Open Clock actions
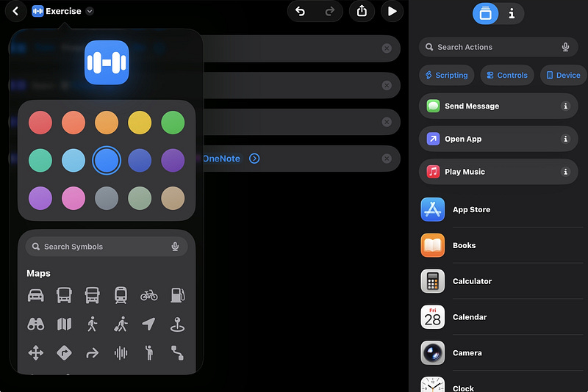The image size is (588, 392). click(502, 385)
